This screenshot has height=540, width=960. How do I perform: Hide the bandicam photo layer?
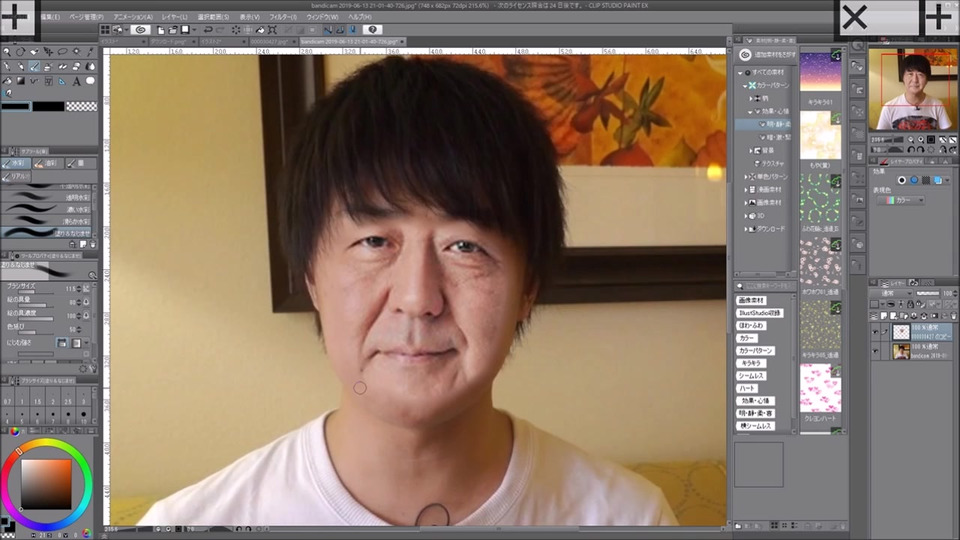tap(875, 352)
